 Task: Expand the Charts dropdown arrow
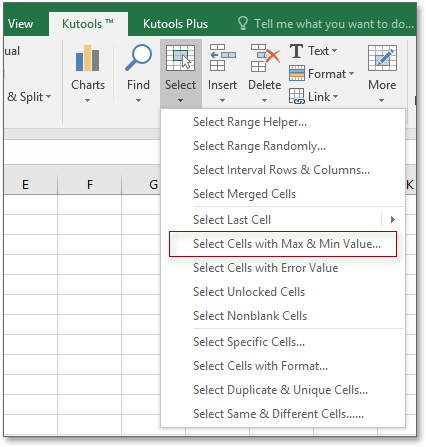(87, 100)
